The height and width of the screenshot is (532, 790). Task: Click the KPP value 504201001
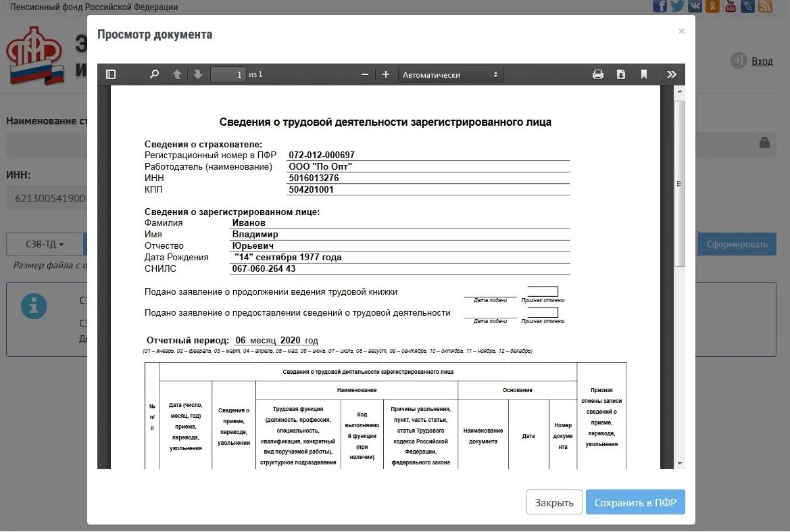pyautogui.click(x=311, y=190)
